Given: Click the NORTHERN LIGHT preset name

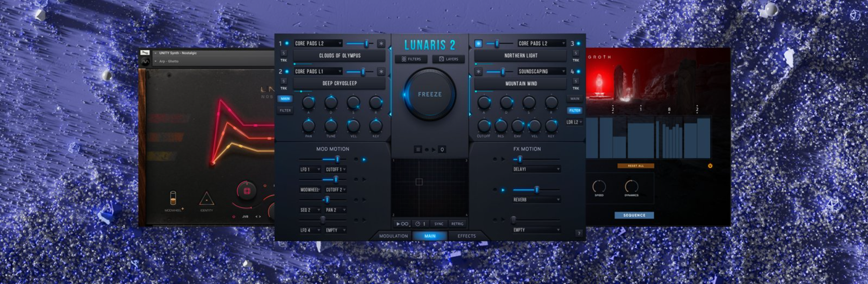Looking at the screenshot, I should pyautogui.click(x=521, y=55).
